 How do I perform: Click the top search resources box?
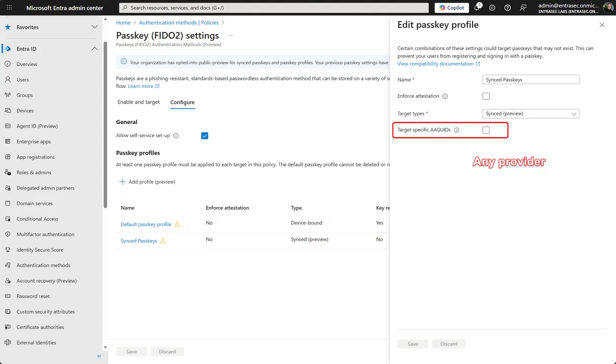[274, 8]
